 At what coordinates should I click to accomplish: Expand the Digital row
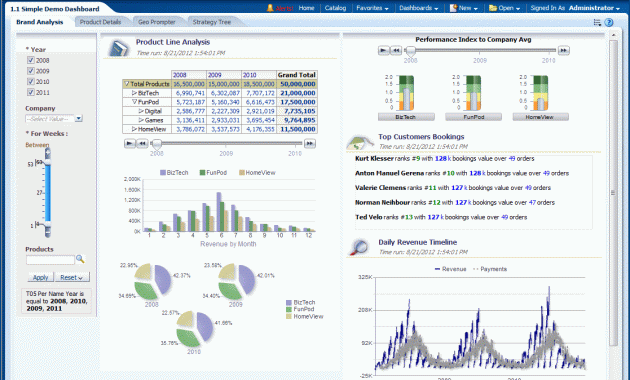click(x=141, y=111)
